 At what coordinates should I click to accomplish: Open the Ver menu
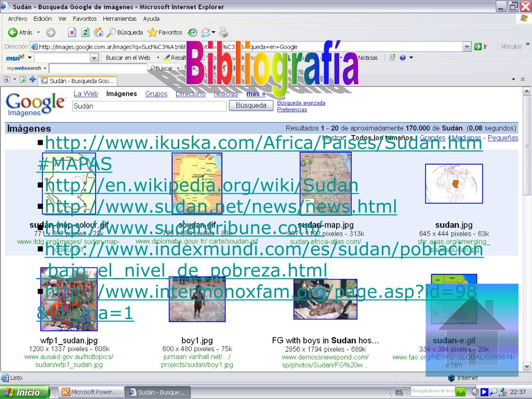(62, 19)
